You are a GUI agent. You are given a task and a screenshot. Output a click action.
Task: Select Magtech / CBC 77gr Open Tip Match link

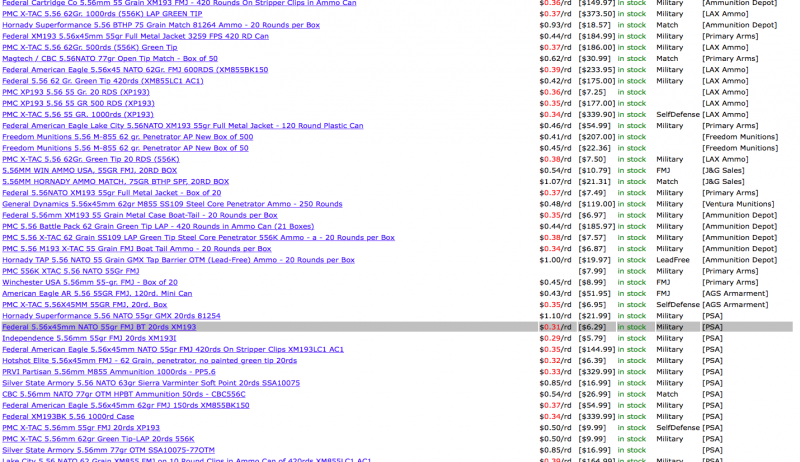pyautogui.click(x=110, y=59)
